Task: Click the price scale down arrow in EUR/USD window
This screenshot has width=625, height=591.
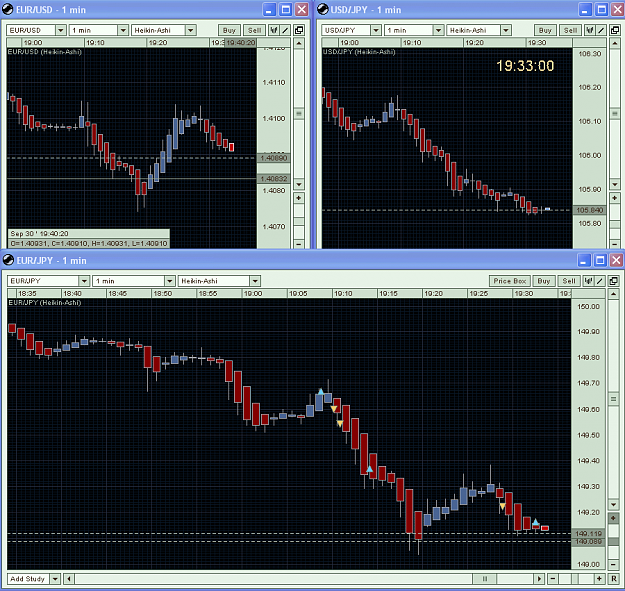Action: [x=299, y=185]
